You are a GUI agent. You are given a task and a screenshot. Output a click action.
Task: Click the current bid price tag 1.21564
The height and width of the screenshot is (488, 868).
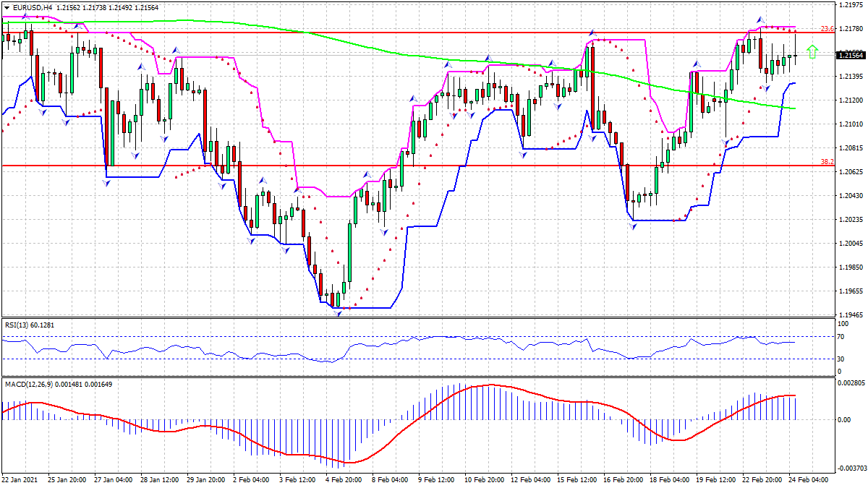(851, 53)
